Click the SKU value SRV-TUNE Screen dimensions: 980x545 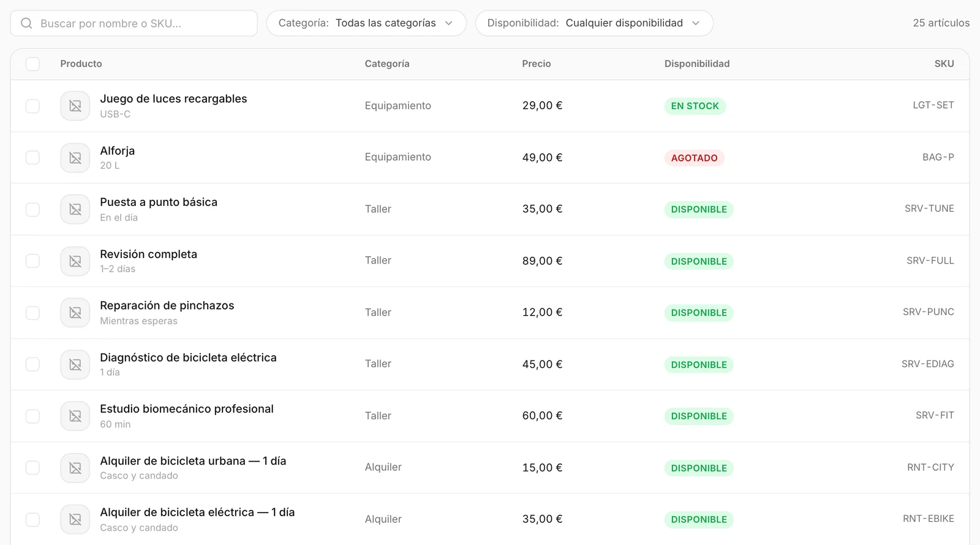[929, 209]
